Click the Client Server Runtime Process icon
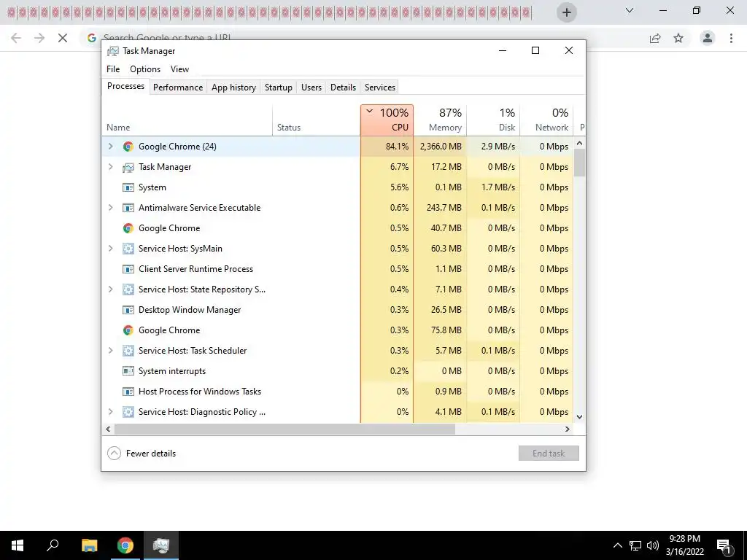Image resolution: width=747 pixels, height=560 pixels. 128,269
